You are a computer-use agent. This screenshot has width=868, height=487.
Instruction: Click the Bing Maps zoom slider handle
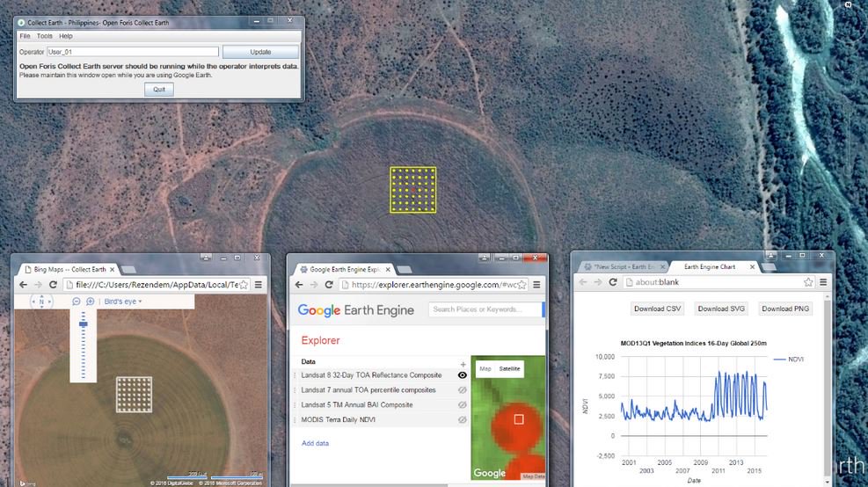click(84, 324)
